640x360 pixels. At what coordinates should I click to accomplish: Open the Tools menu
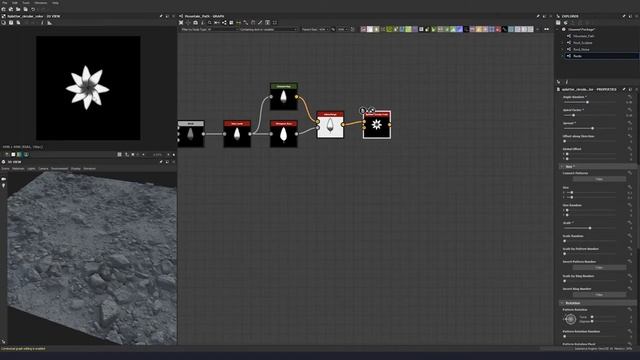click(26, 3)
